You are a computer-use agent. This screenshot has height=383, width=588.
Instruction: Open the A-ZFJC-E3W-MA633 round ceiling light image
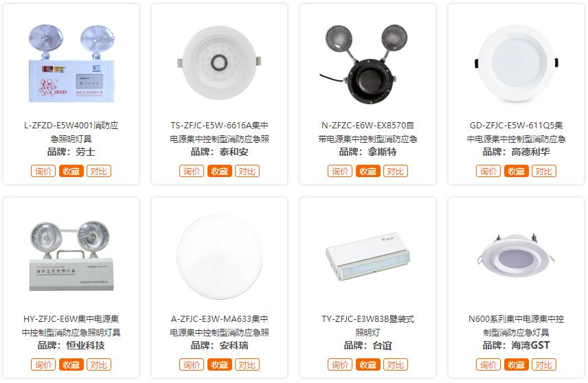click(219, 257)
